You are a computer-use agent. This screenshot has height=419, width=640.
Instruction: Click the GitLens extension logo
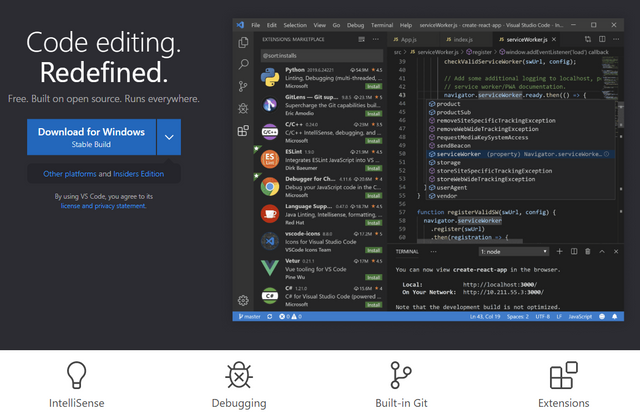(x=270, y=105)
